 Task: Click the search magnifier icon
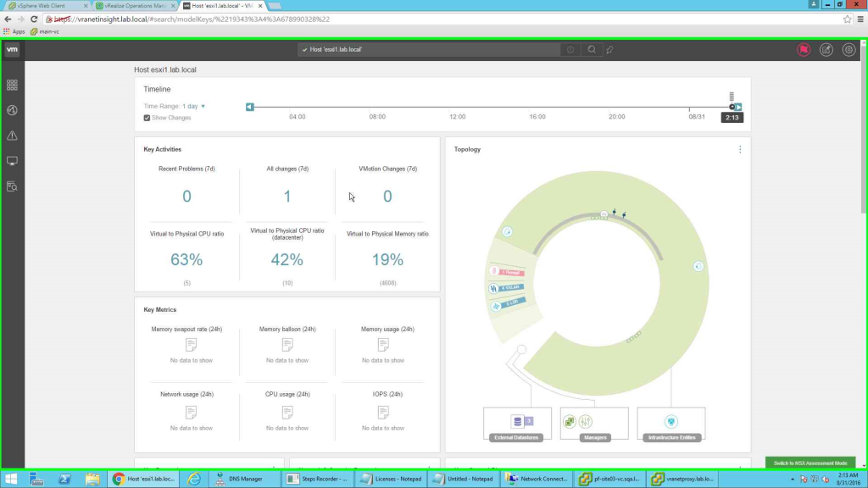[x=592, y=50]
